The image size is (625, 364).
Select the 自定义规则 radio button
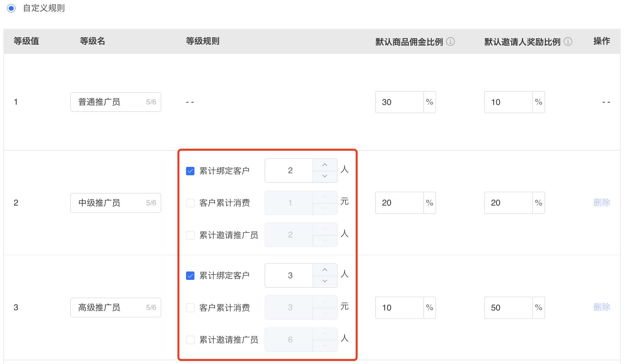click(x=11, y=8)
